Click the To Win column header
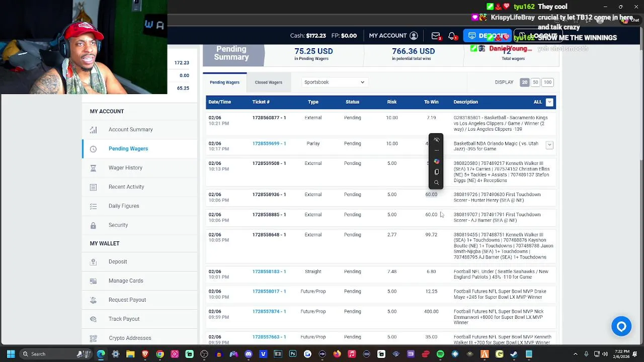This screenshot has width=644, height=362. coord(431,102)
